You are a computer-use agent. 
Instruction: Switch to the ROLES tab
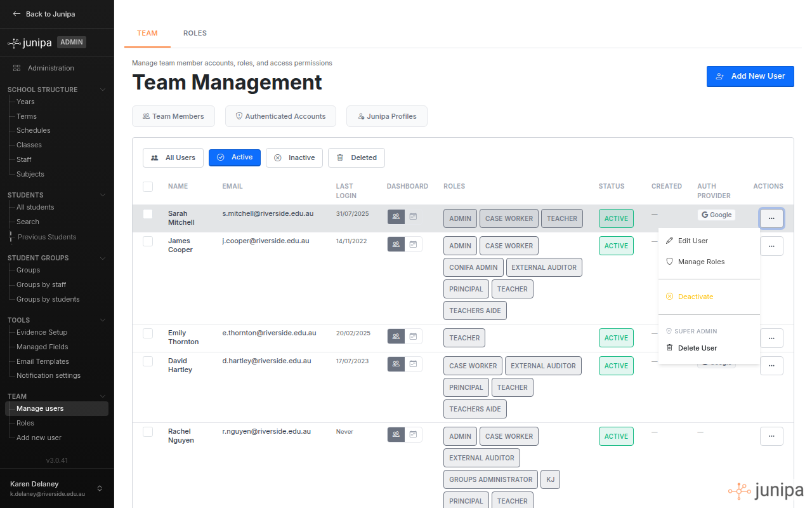click(195, 33)
